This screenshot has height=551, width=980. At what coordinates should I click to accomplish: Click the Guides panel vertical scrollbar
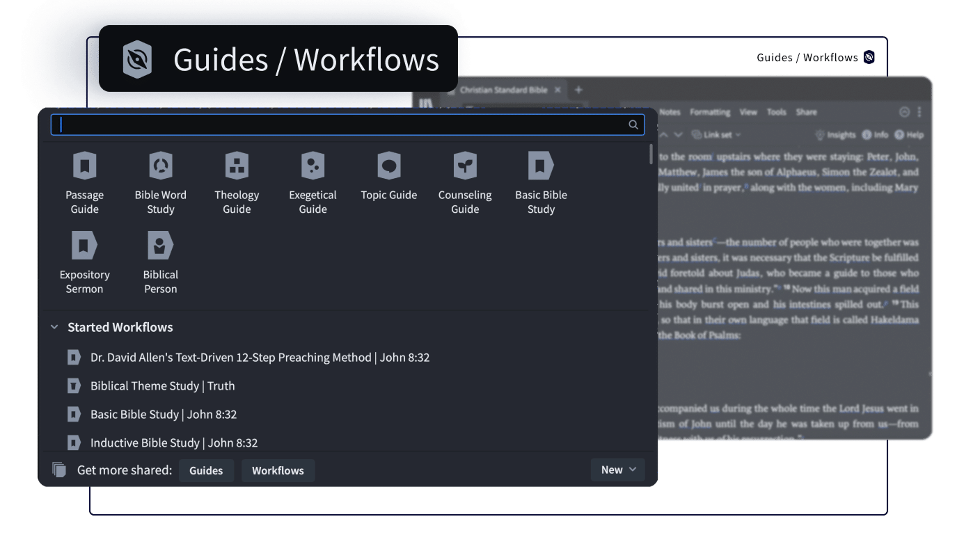[651, 154]
